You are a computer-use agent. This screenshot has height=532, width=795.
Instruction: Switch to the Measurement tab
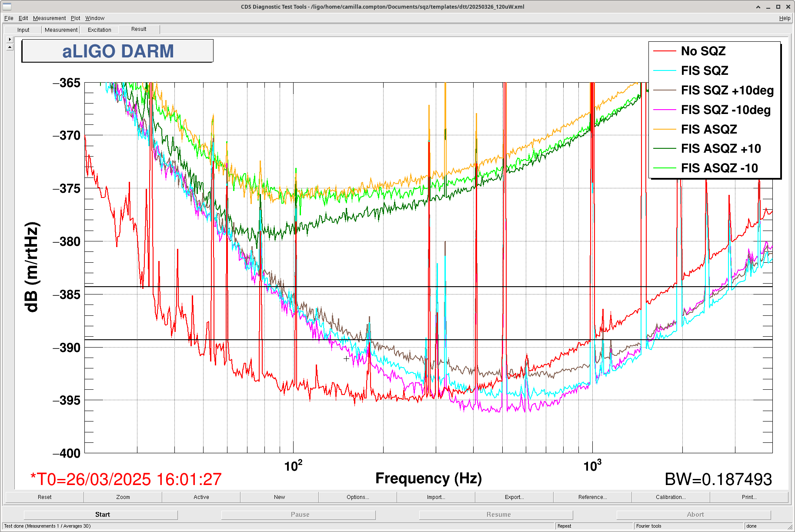coord(61,30)
